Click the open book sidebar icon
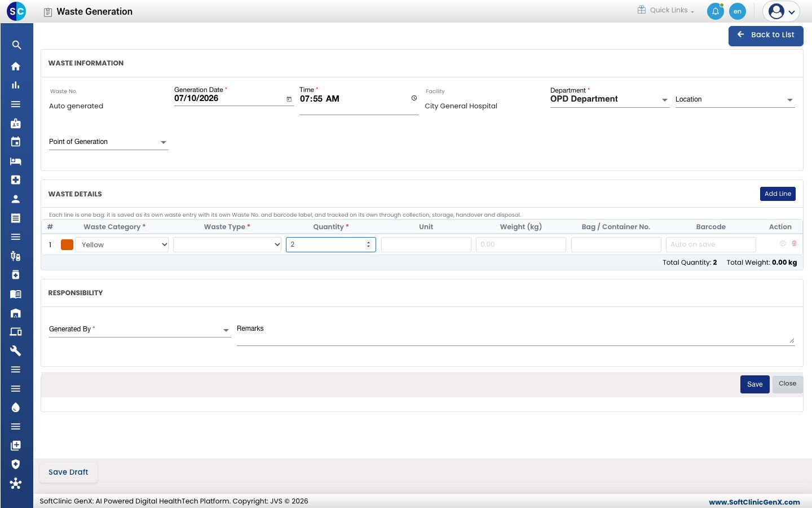The height and width of the screenshot is (508, 812). 16,294
